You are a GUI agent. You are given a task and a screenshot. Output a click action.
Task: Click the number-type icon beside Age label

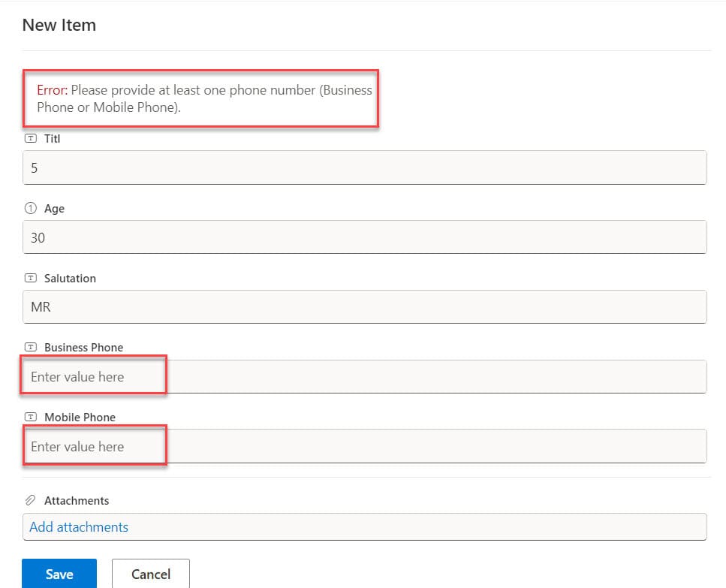pos(31,208)
